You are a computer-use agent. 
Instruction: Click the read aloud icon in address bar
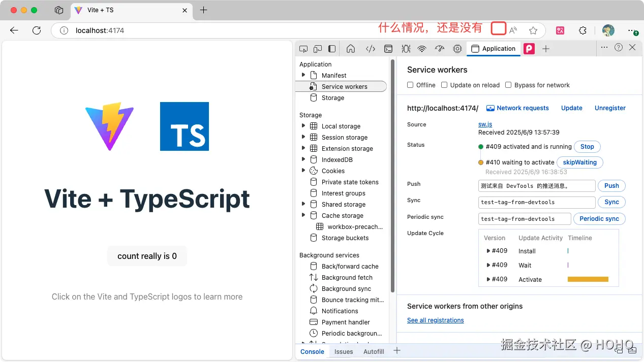click(513, 30)
